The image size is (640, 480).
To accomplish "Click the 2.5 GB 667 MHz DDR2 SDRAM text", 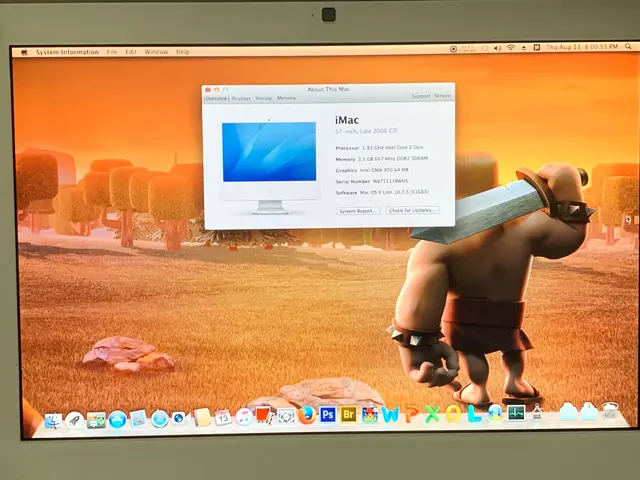I will 393,158.
